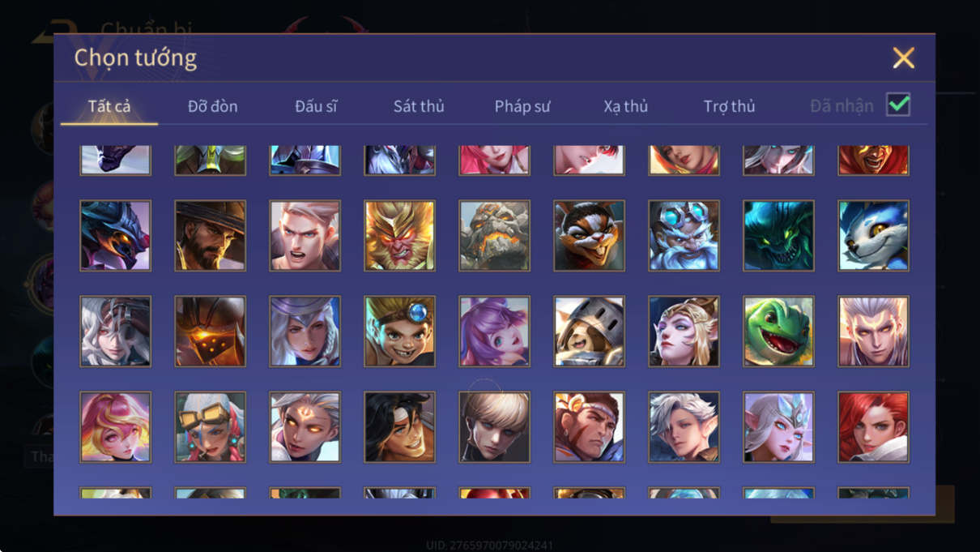Viewport: 980px width, 552px height.
Task: Filter heroes by Xạ thủ
Action: tap(625, 106)
